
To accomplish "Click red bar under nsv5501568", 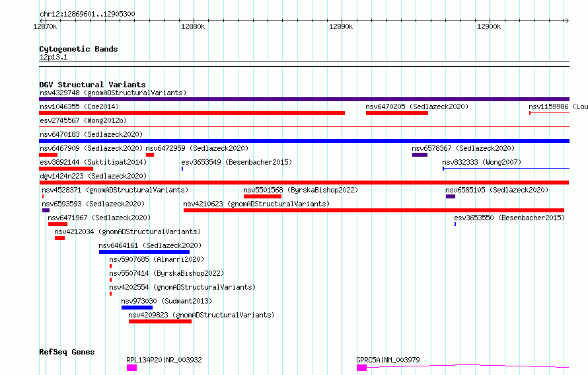I will click(x=262, y=196).
